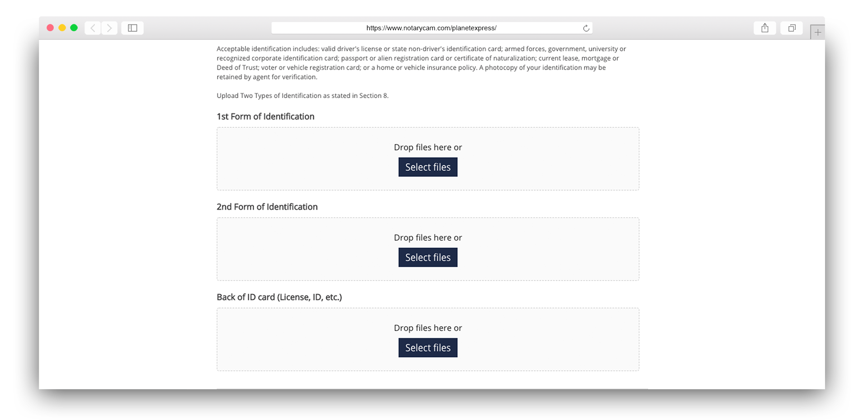Go back to the previous page

[93, 28]
